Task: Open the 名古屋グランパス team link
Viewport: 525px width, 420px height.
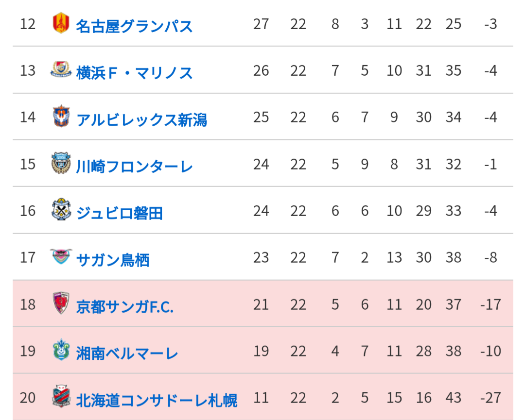Action: pyautogui.click(x=134, y=26)
